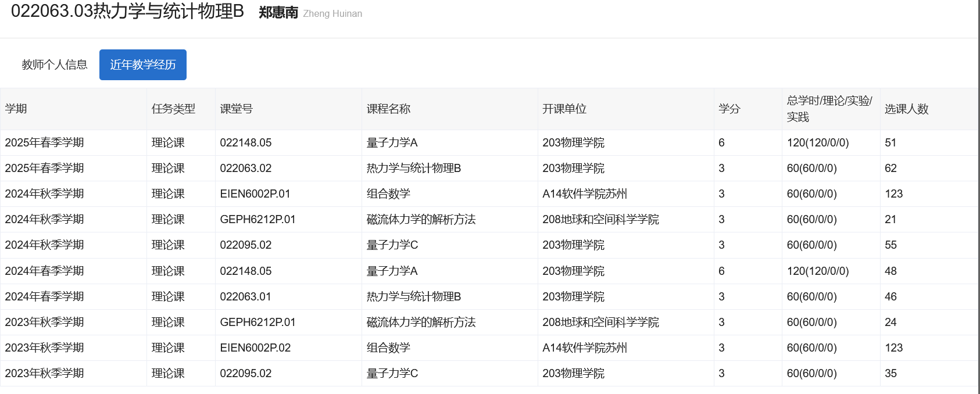
Task: Select class number 022063.01 cell
Action: point(245,297)
